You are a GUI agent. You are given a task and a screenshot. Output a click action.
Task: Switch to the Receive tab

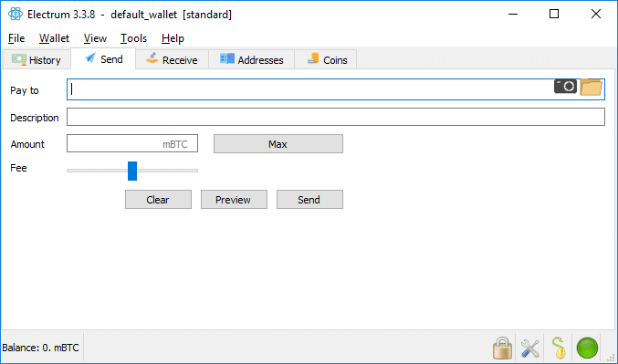[x=172, y=60]
